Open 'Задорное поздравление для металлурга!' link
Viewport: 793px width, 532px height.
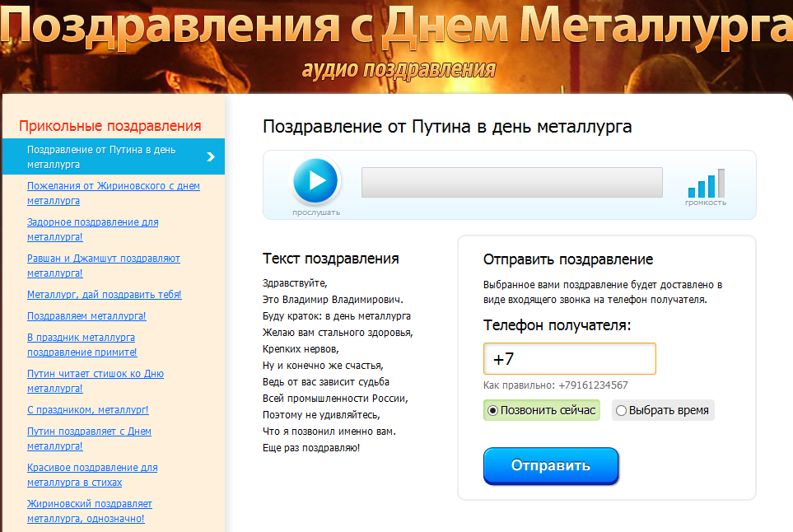tap(92, 230)
